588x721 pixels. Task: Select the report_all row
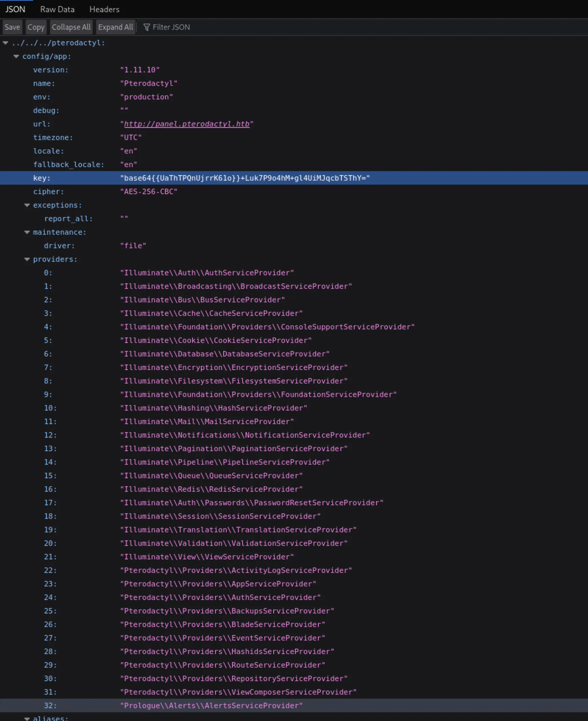[294, 219]
